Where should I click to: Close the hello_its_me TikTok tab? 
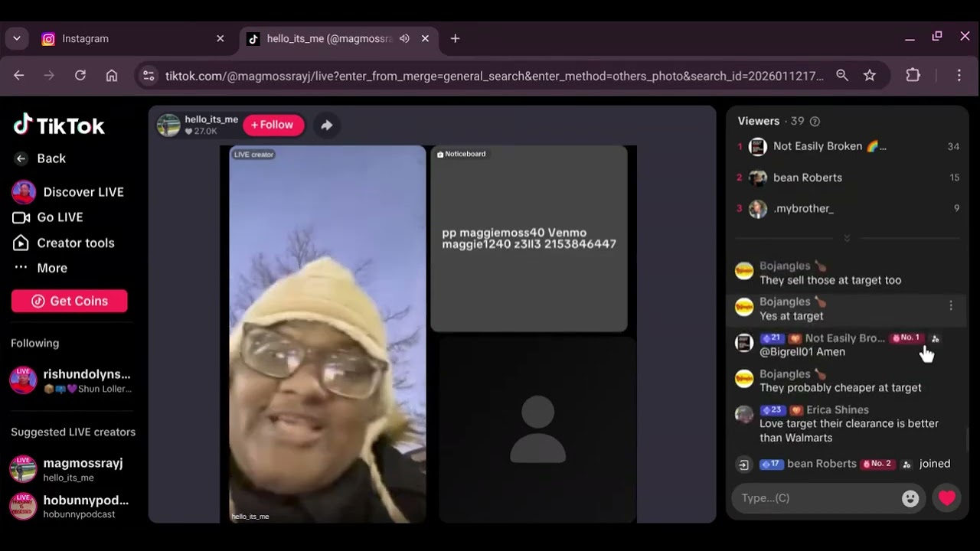click(425, 38)
